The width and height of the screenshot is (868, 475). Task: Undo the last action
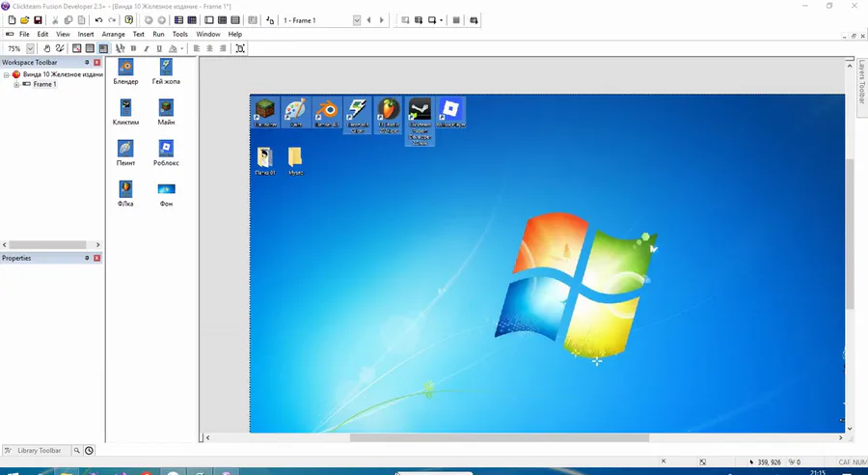click(98, 20)
